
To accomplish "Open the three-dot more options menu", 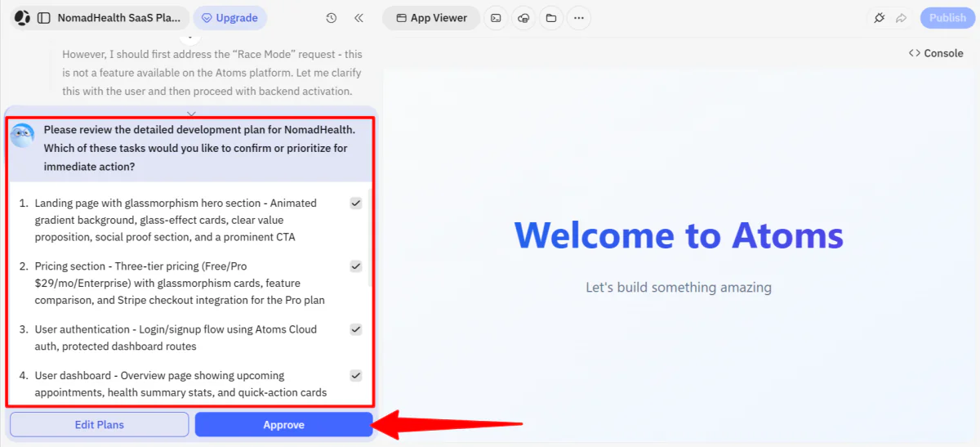I will pyautogui.click(x=579, y=18).
